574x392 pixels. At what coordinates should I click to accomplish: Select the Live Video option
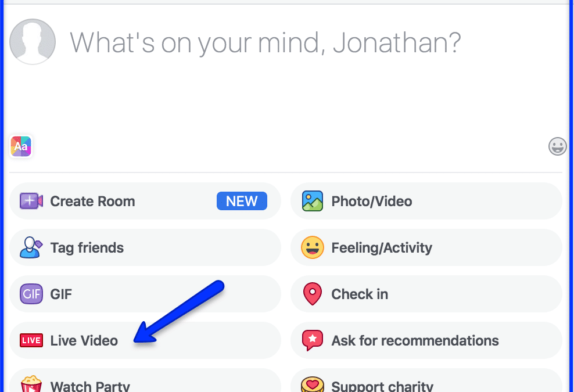pos(145,340)
